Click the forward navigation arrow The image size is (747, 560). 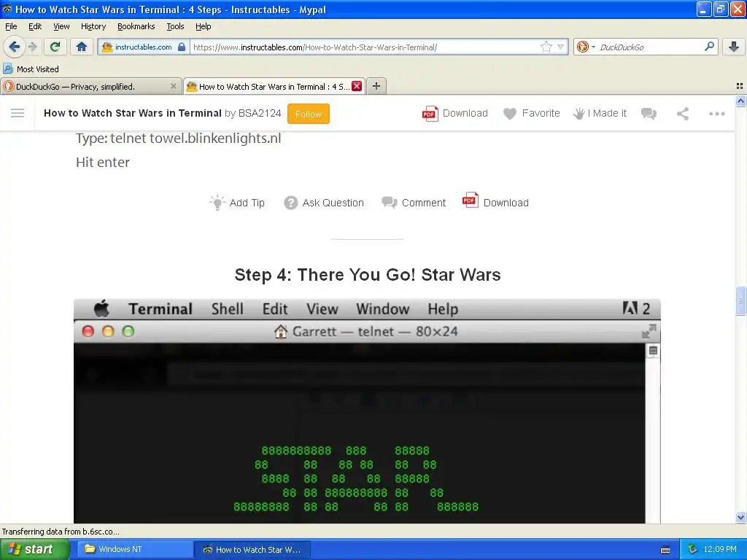(32, 47)
